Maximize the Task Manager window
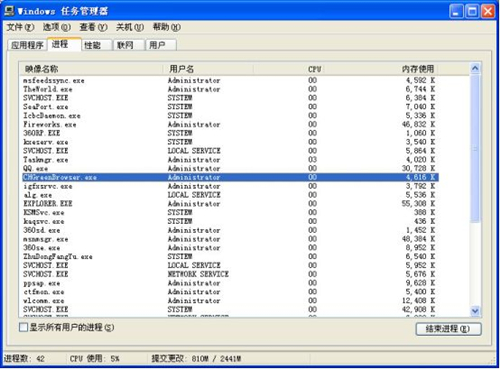Image resolution: width=500 pixels, height=369 pixels. pos(472,11)
